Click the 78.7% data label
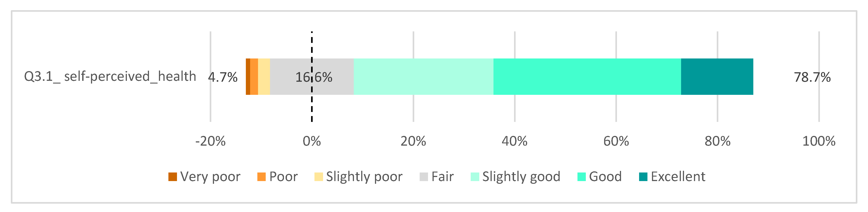This screenshot has height=212, width=868. pyautogui.click(x=812, y=77)
